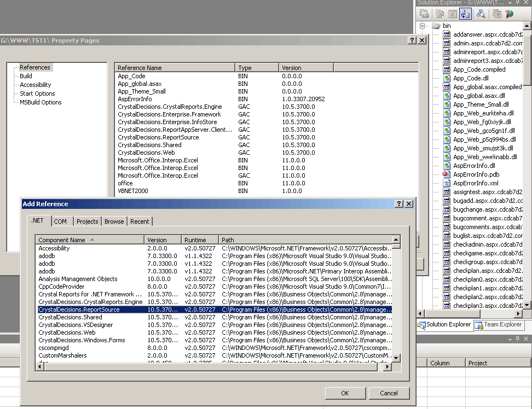This screenshot has height=409, width=532.
Task: Click the DLL icon beside App_Code.dll
Action: coord(447,78)
